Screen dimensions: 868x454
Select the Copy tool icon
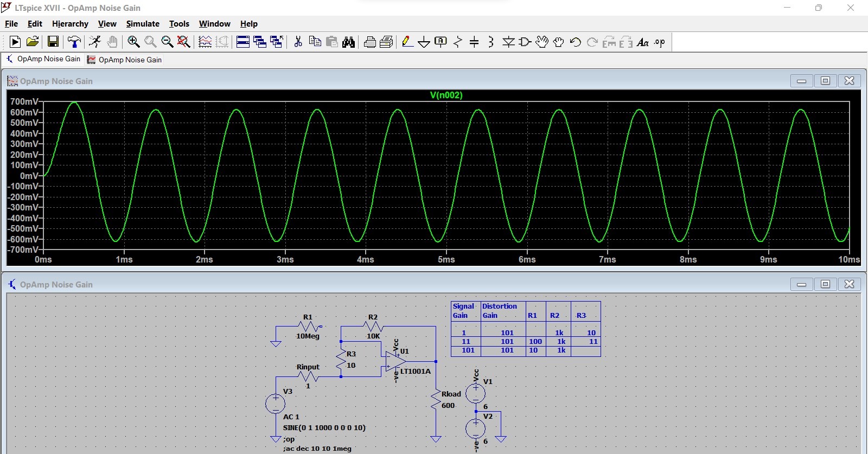click(315, 42)
